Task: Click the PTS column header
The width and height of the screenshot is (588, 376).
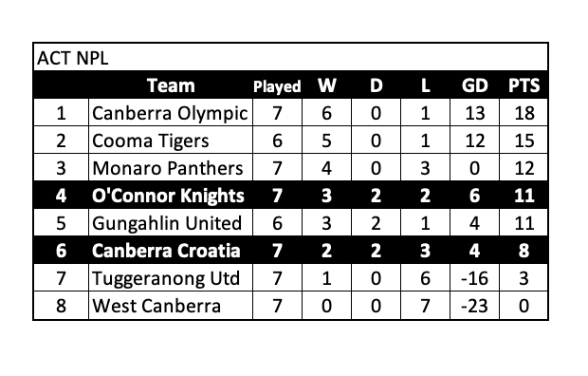Action: 524,85
